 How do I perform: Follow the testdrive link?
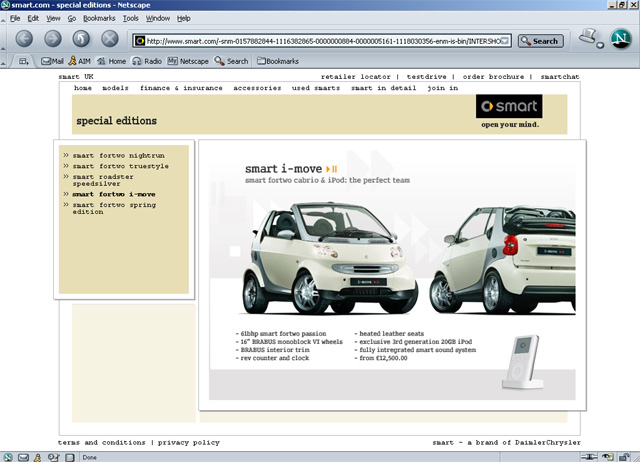pyautogui.click(x=427, y=76)
